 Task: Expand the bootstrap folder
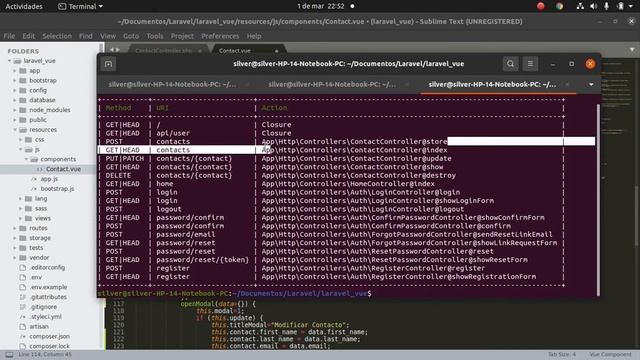15,80
